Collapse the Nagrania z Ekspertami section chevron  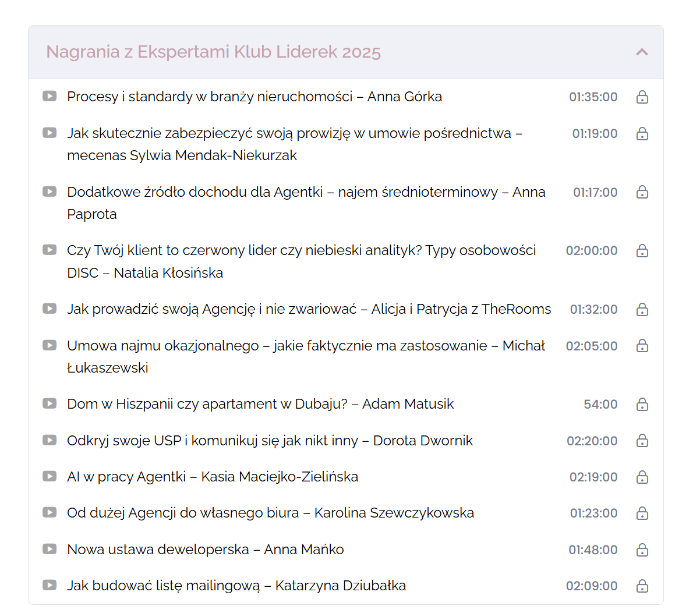642,52
